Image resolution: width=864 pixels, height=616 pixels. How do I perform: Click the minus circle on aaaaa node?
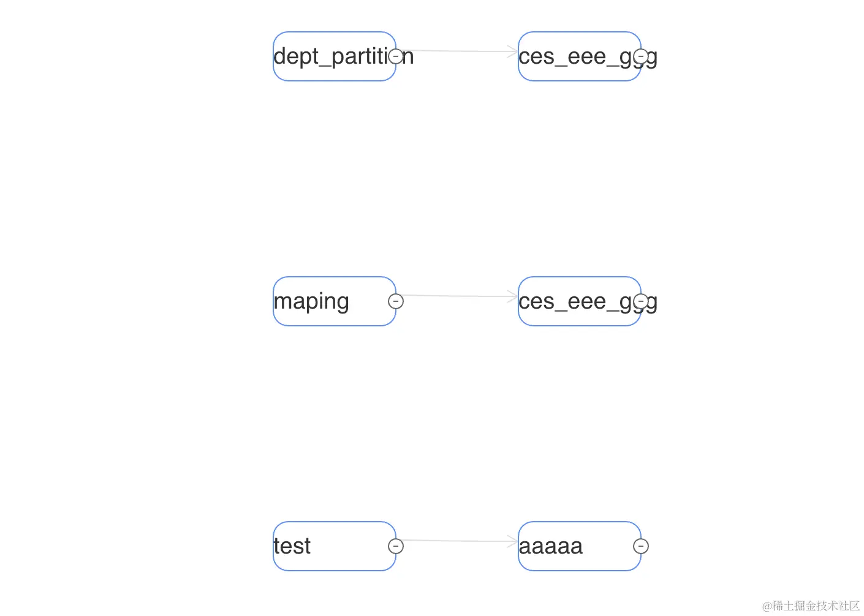pyautogui.click(x=641, y=546)
